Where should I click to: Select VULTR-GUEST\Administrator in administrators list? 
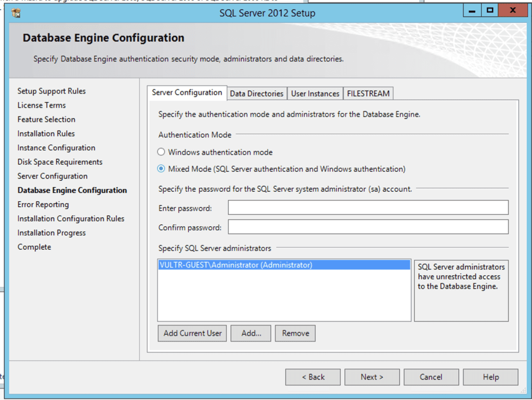pos(236,265)
